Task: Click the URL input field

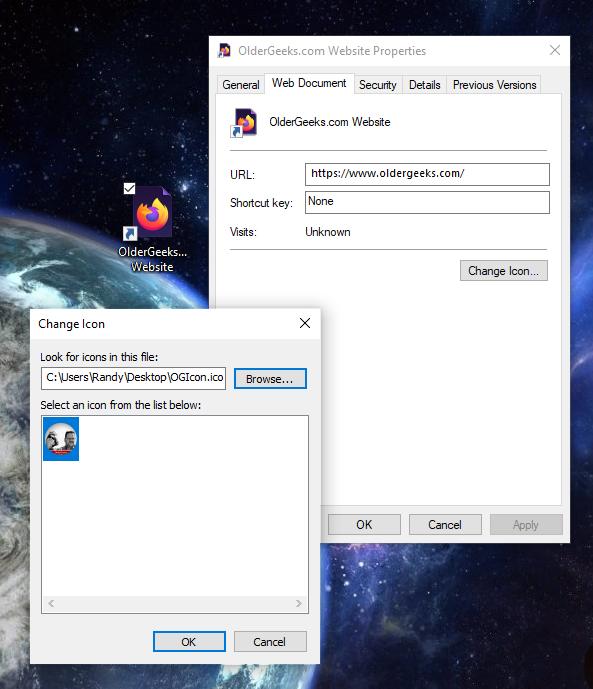Action: pyautogui.click(x=427, y=174)
